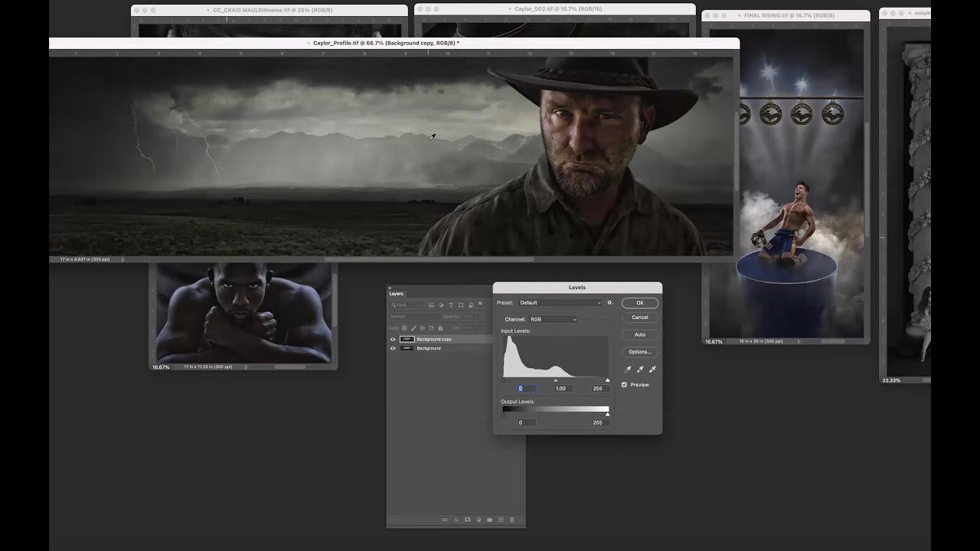Viewport: 980px width, 551px height.
Task: Toggle the layer filter on/off switch
Action: coord(480,304)
